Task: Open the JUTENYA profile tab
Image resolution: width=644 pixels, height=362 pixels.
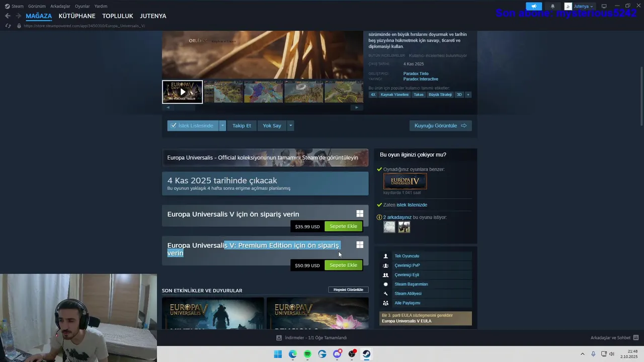Action: [x=153, y=16]
